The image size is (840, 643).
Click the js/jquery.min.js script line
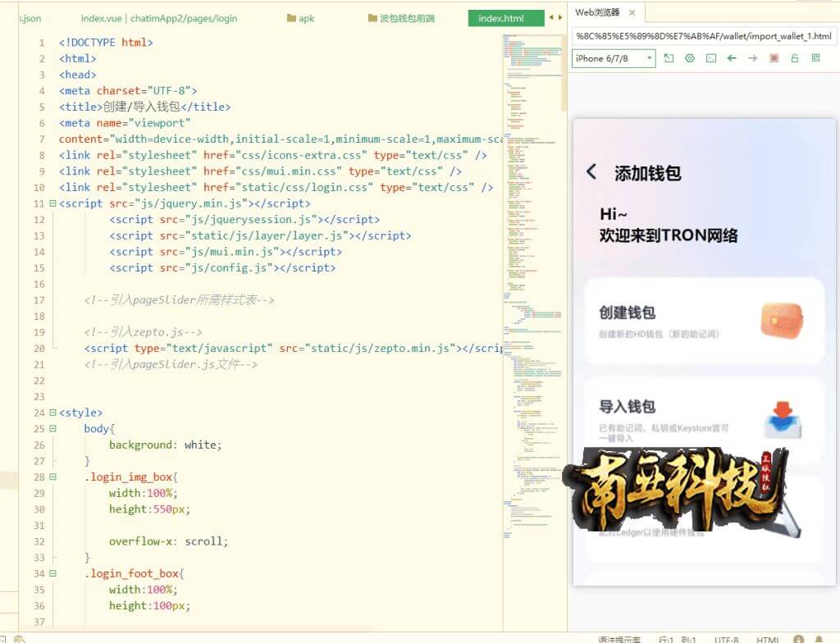185,203
